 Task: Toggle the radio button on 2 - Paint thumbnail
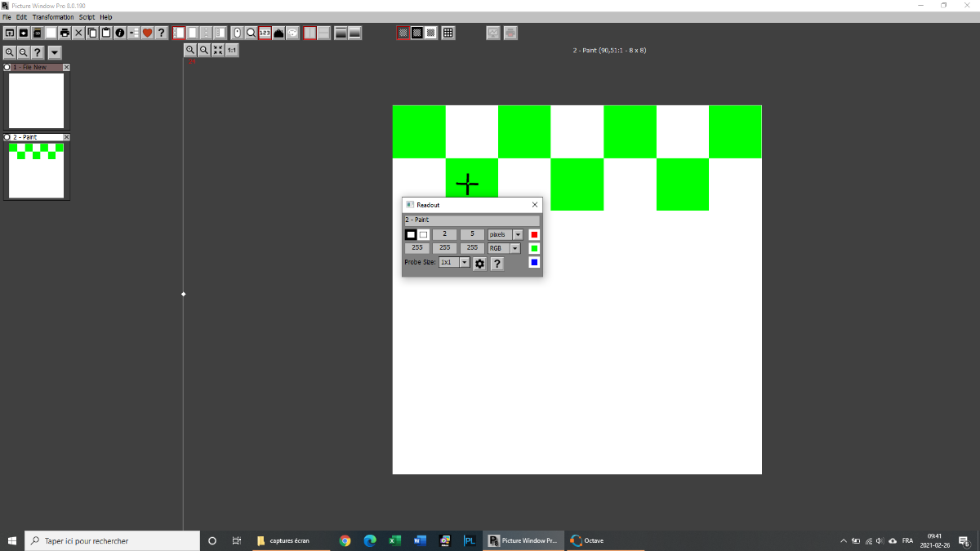click(7, 137)
